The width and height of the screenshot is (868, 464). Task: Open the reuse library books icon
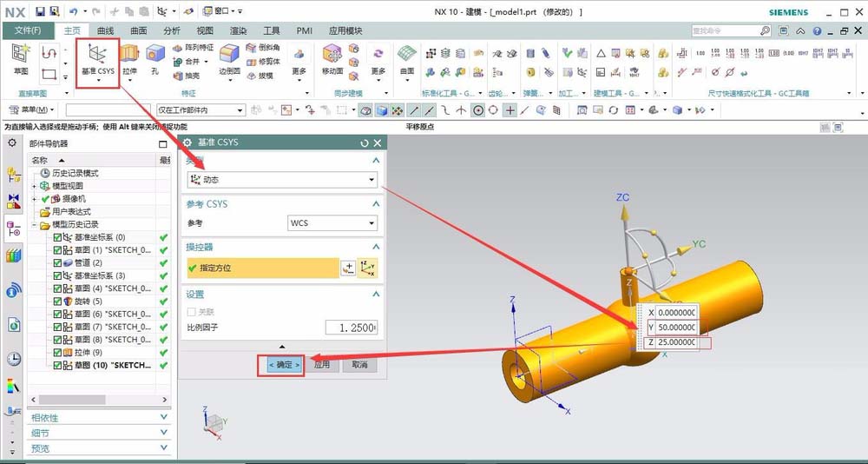(13, 256)
